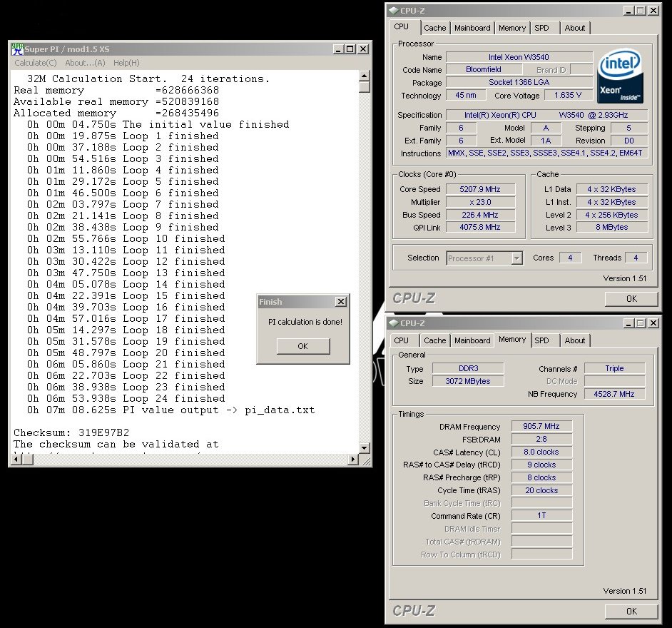The height and width of the screenshot is (628, 672).
Task: Click the Intel Xeon W3540 name field
Action: [519, 57]
